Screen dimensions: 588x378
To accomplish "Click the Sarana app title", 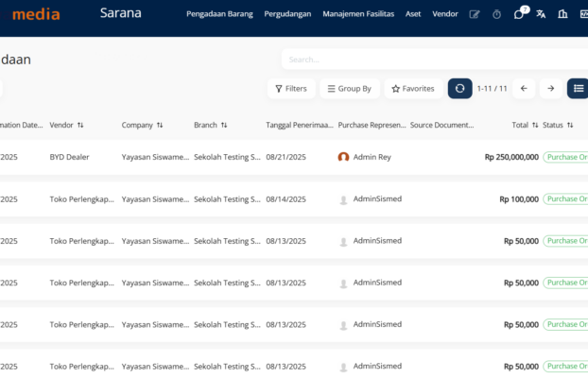I will (x=119, y=13).
